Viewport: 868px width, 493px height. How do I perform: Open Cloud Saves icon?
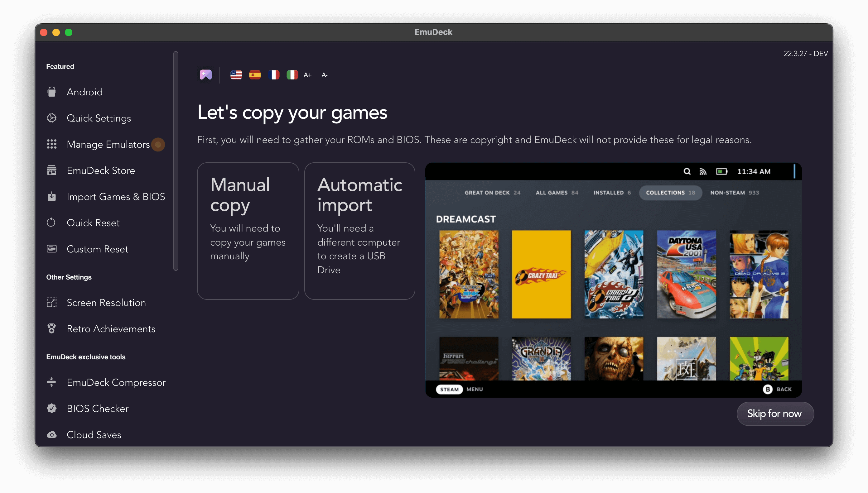point(52,435)
